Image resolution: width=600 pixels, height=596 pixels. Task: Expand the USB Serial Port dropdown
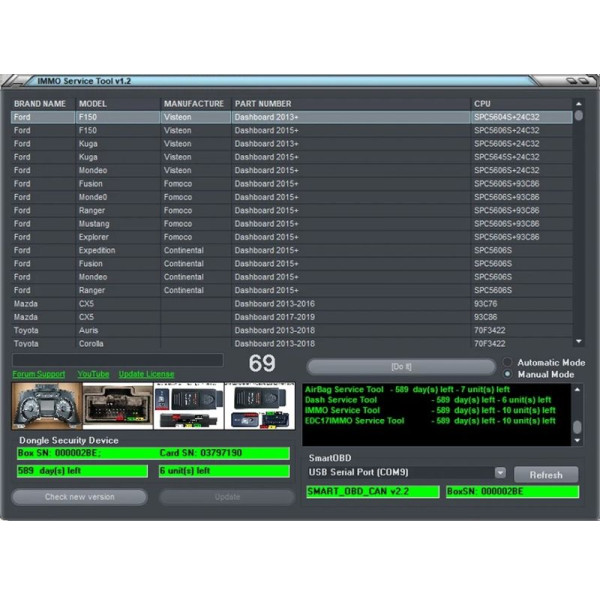pyautogui.click(x=500, y=473)
